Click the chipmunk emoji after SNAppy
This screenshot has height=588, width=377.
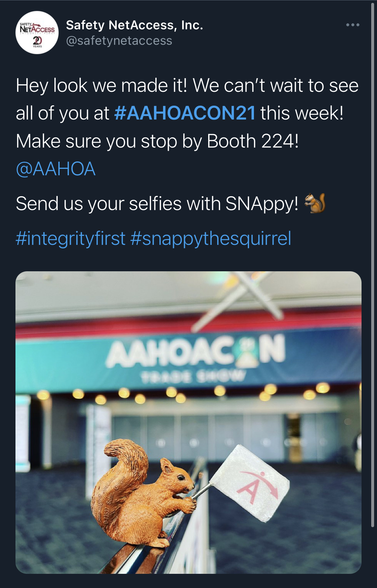tap(315, 203)
